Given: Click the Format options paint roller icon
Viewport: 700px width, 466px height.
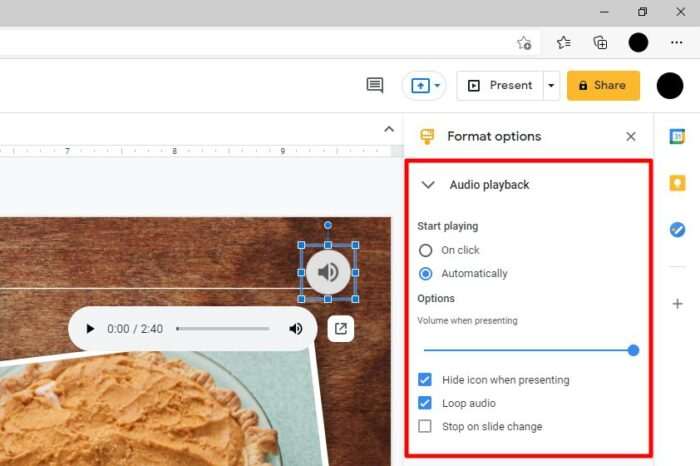Looking at the screenshot, I should (427, 137).
